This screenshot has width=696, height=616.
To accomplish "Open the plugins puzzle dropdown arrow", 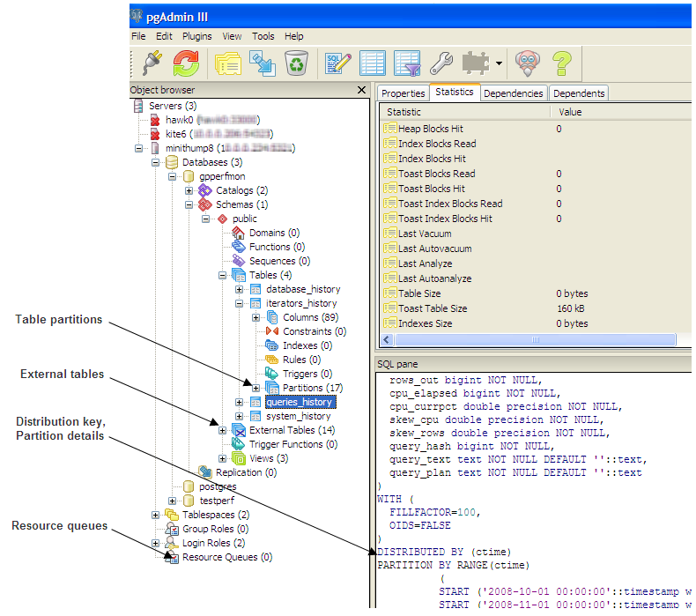I will (x=499, y=63).
